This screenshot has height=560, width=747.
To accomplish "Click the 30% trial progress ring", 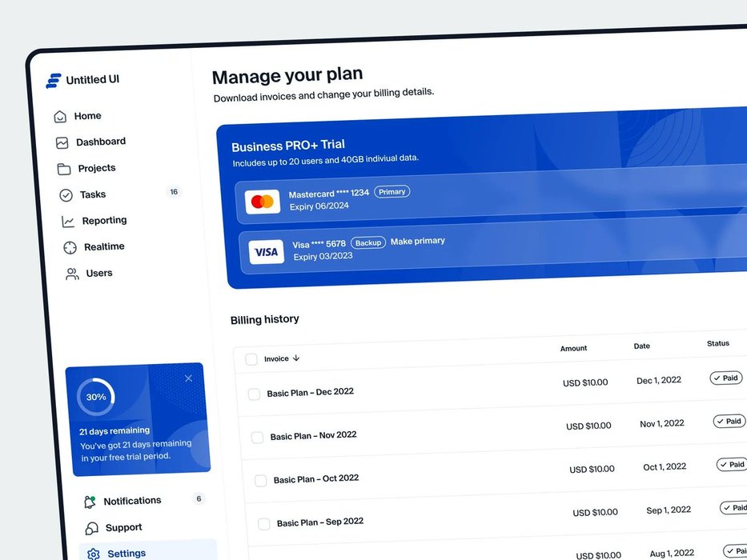I will point(96,397).
